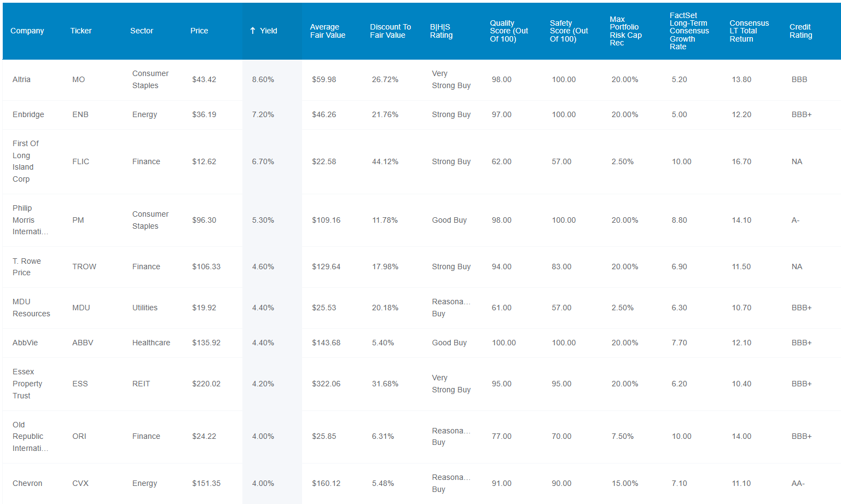The height and width of the screenshot is (504, 841).
Task: Click the CVX ticker in Chevron row
Action: coord(80,483)
